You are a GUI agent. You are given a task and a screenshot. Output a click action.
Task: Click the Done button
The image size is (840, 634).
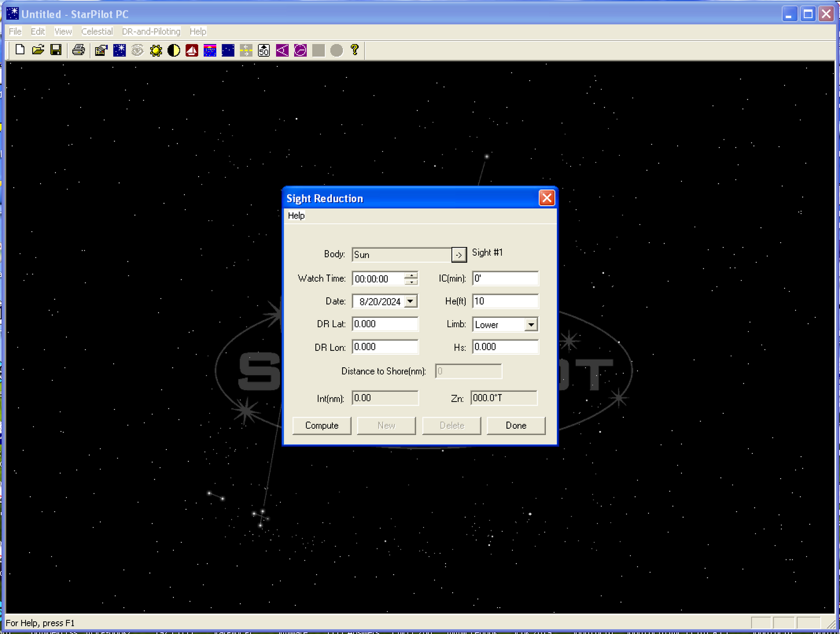(x=516, y=425)
